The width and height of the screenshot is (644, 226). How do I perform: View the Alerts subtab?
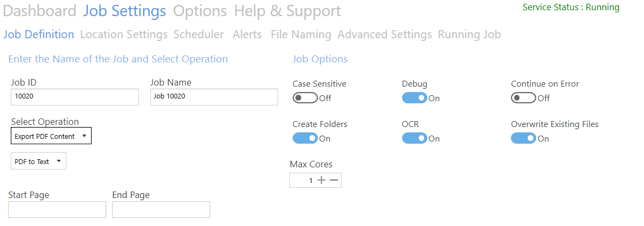point(247,34)
